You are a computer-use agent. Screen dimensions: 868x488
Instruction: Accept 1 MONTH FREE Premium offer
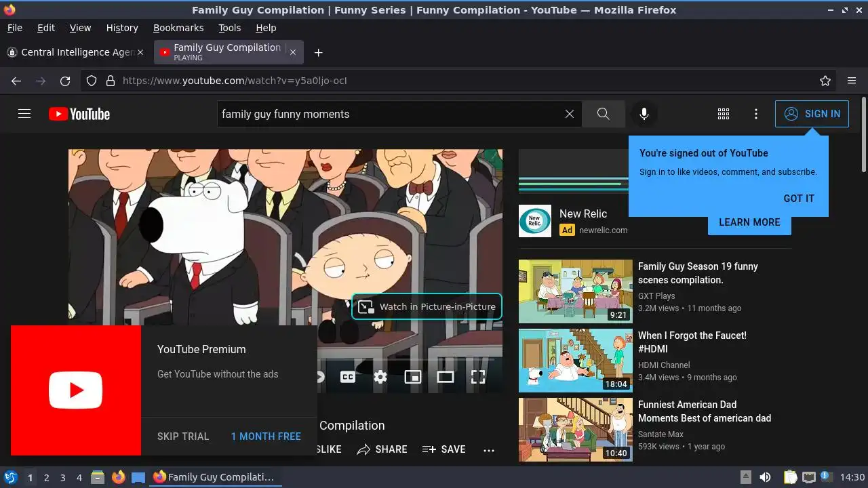point(266,436)
